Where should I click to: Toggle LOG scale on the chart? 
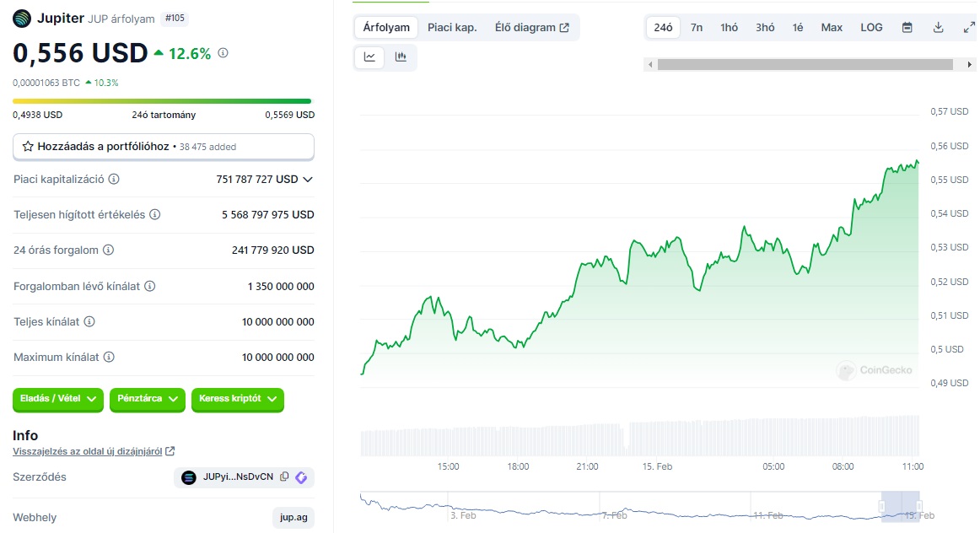coord(871,28)
